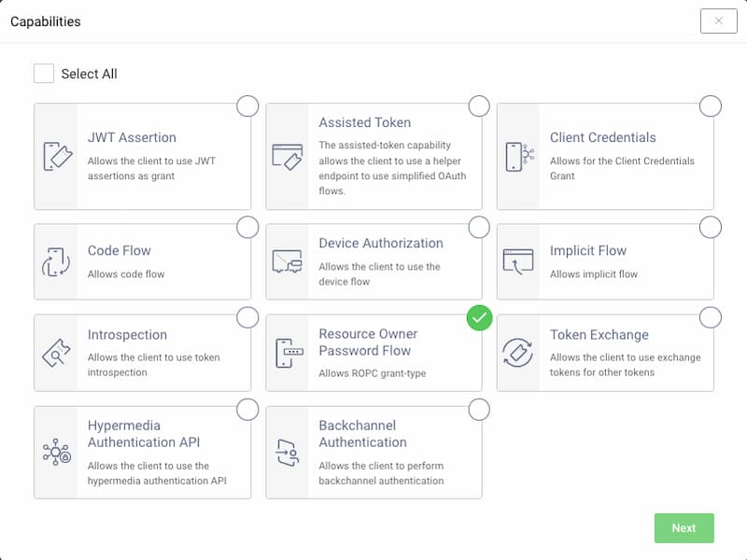Click the Hypermedia Authentication API icon

[56, 453]
